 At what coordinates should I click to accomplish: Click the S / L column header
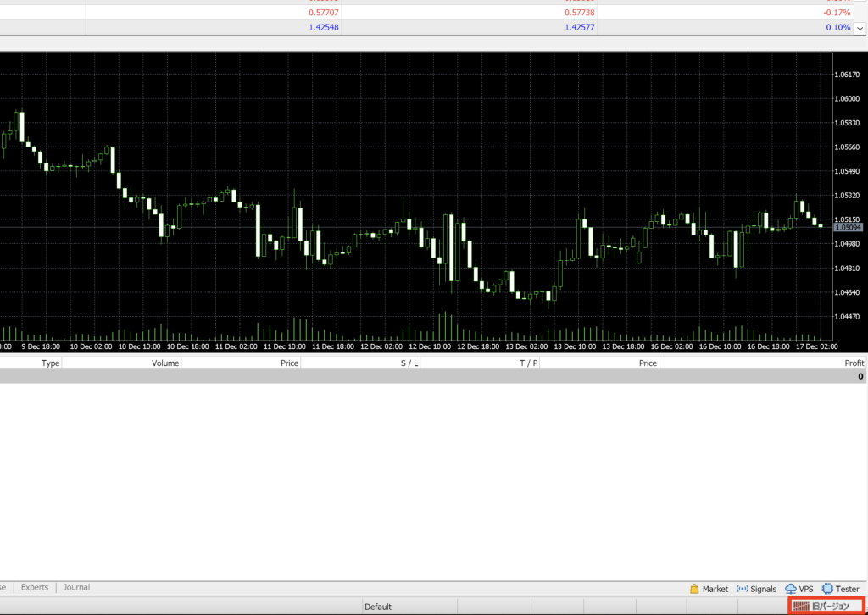coord(409,363)
